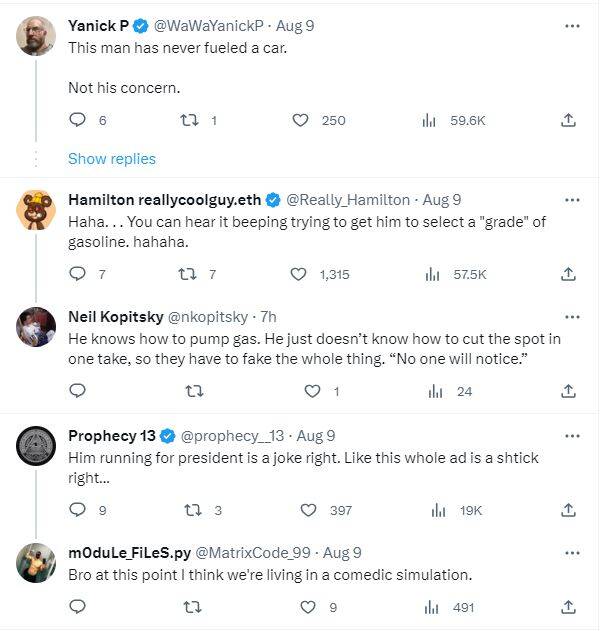
Task: Open more options on Yanick P's tweet
Action: [572, 25]
